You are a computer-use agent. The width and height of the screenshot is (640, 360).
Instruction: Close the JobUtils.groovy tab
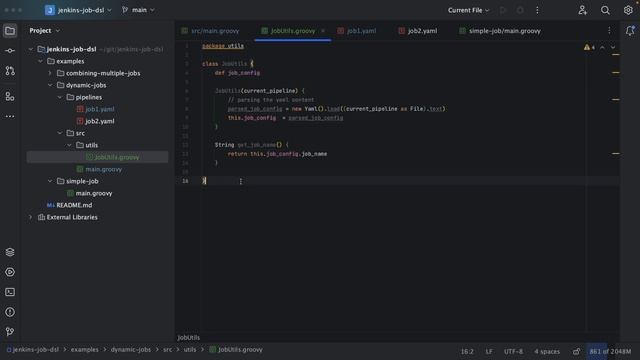(x=323, y=31)
